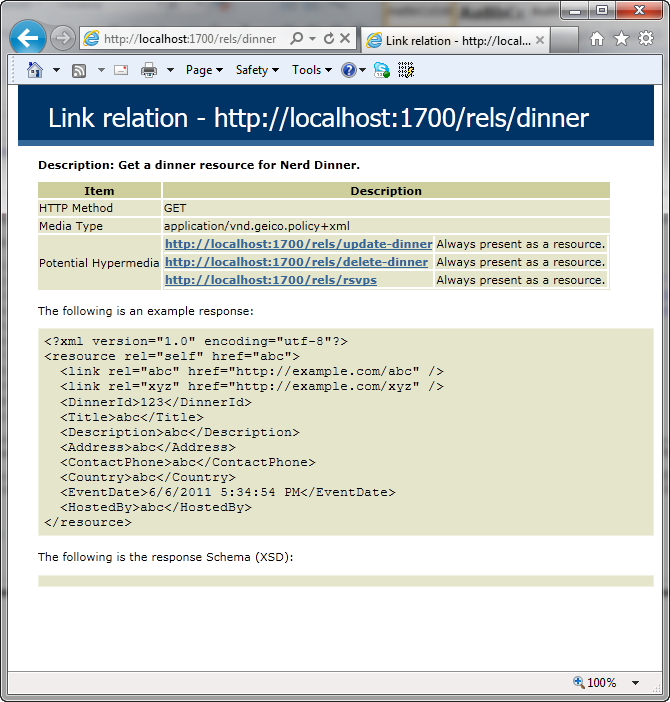
Task: Expand the feeds dropdown arrow
Action: pos(101,70)
